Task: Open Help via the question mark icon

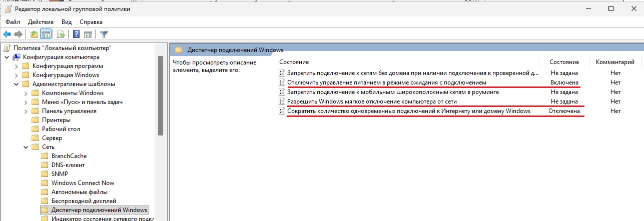Action: pyautogui.click(x=77, y=34)
